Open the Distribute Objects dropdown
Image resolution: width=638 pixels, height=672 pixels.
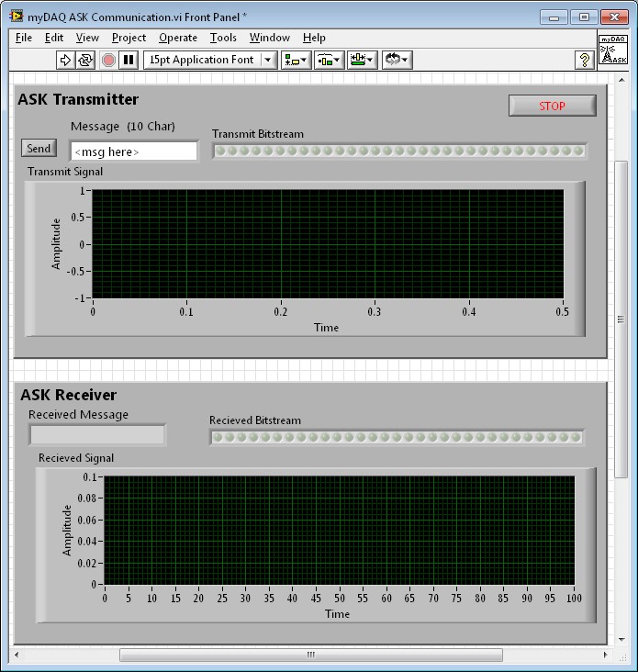[329, 60]
